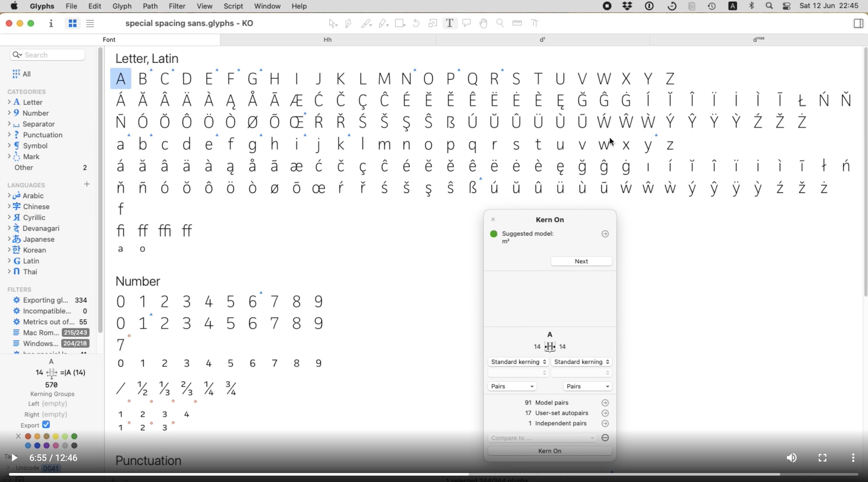Select the Text tool
Screen dimensions: 868x482
(450, 23)
